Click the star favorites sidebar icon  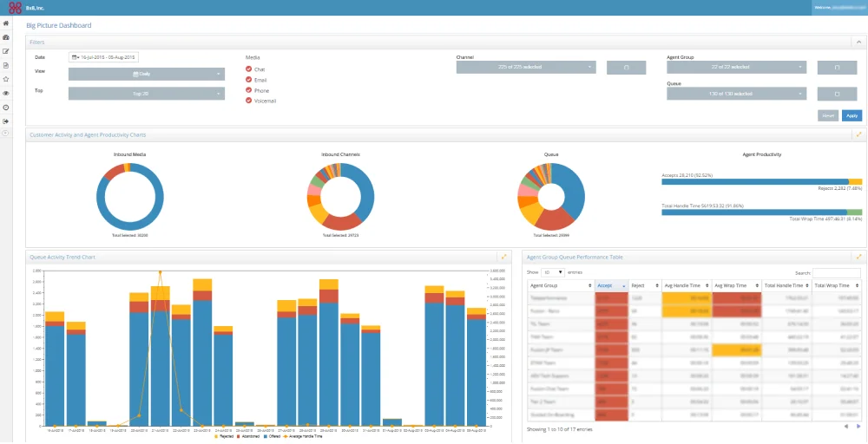pyautogui.click(x=6, y=79)
